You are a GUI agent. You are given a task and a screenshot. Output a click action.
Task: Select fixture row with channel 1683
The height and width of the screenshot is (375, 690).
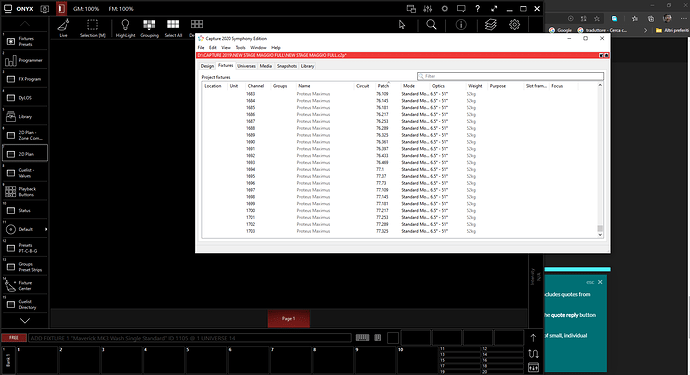click(x=400, y=94)
